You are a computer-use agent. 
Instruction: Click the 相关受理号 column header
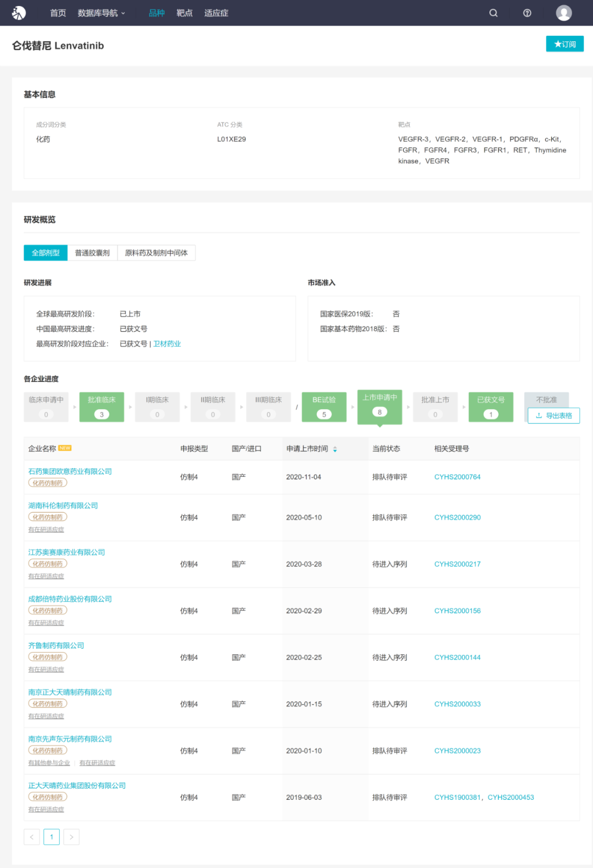pyautogui.click(x=451, y=449)
